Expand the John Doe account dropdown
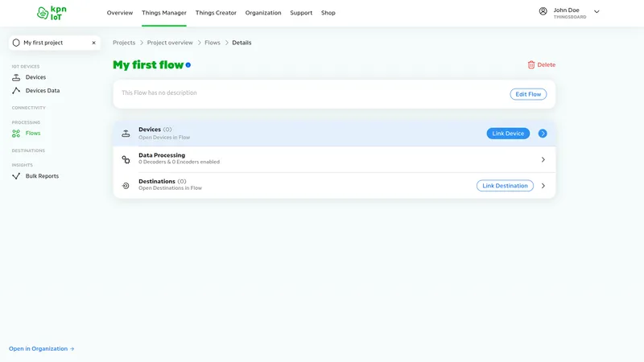 coord(597,12)
